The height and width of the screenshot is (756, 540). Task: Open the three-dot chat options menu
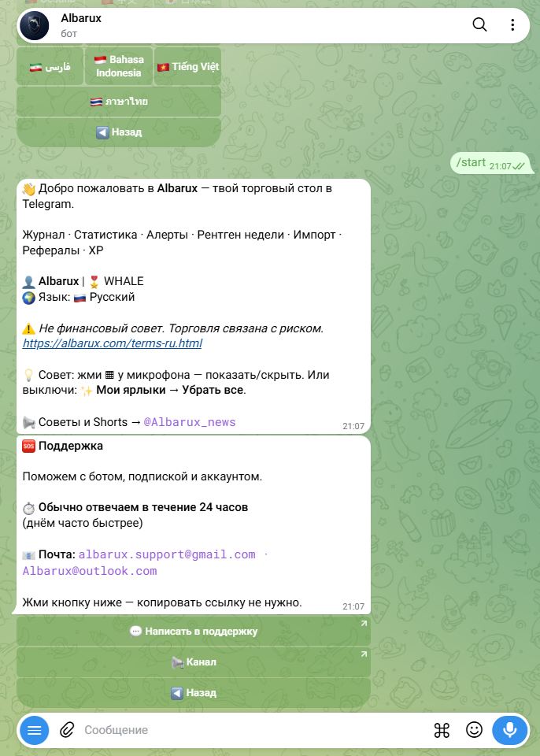pos(512,24)
